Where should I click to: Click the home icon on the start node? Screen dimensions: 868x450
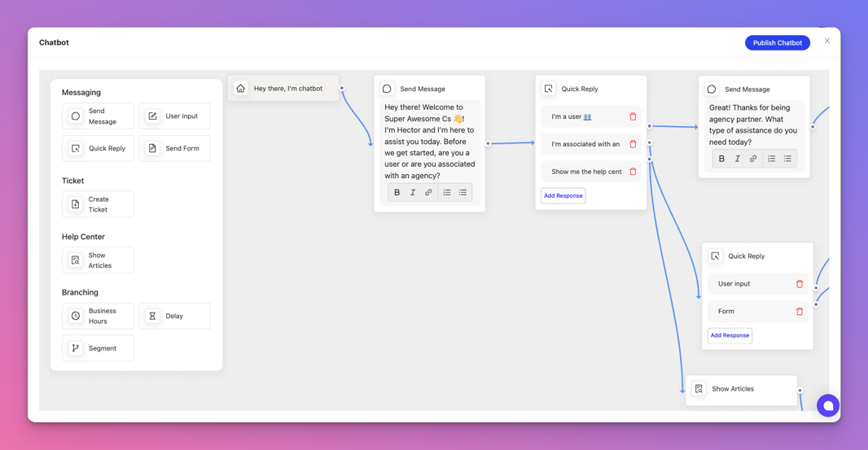[x=241, y=89]
